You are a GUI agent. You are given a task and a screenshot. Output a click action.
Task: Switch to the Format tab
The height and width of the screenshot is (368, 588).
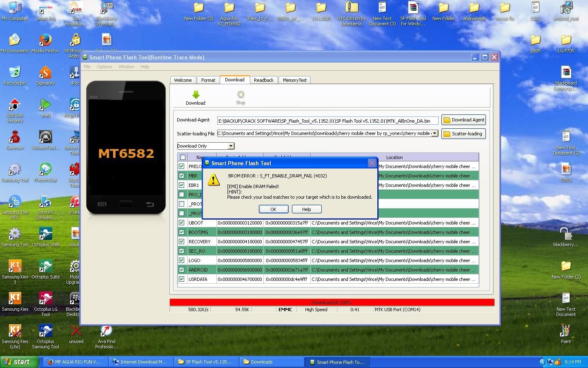208,80
